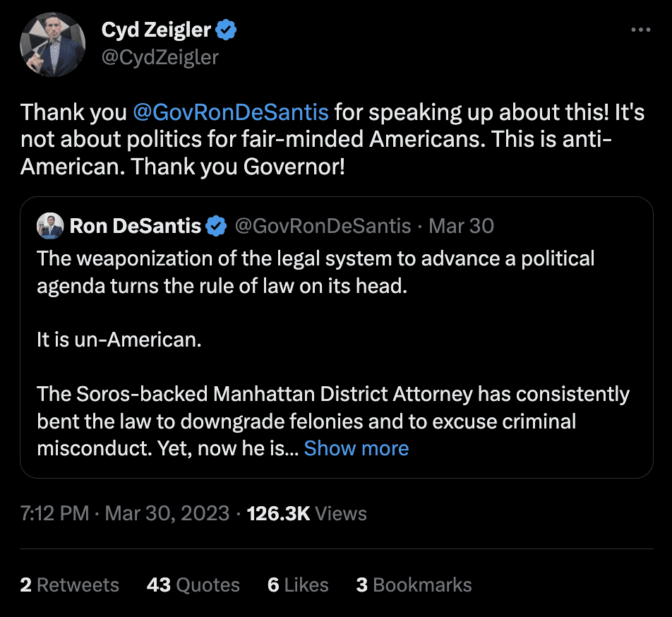Screen dimensions: 672x617
Task: View the 126.3K Views count
Action: click(307, 513)
